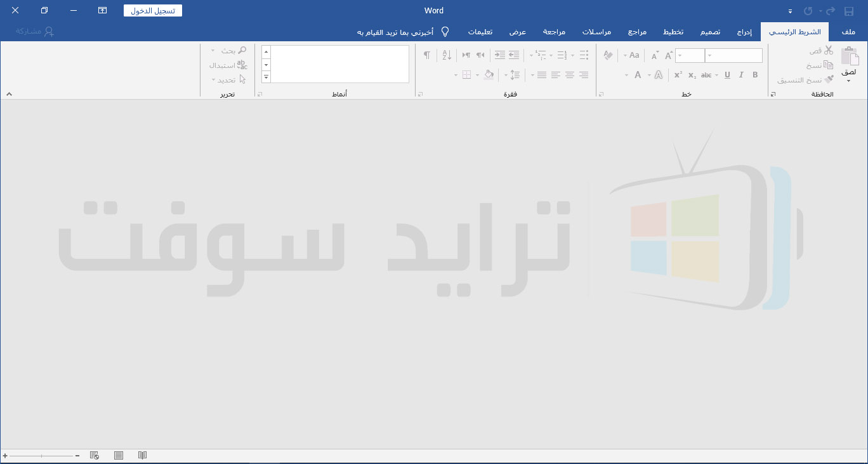Click indent icon with right-pointing arrow
868x464 pixels.
500,55
